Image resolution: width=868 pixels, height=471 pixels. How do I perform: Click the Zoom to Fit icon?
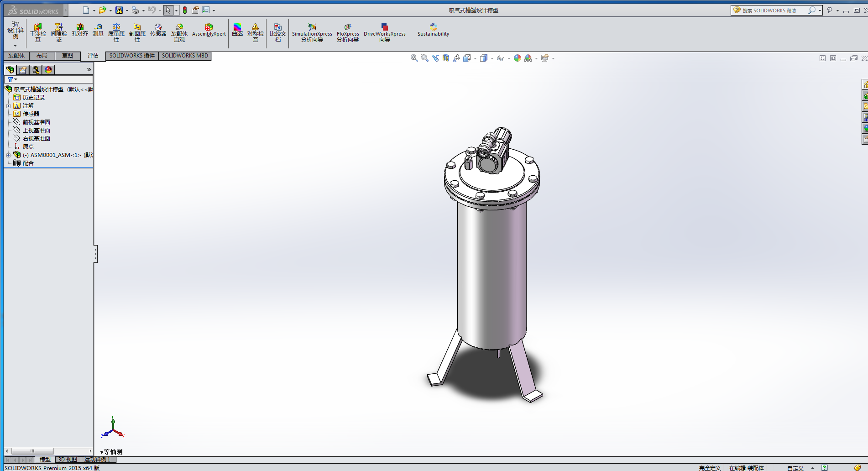pos(414,58)
